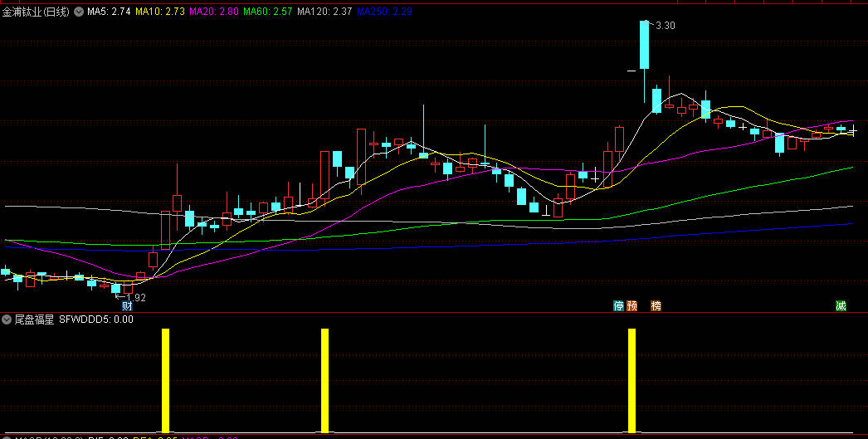
Task: Click the 预 forecast marker icon
Action: pos(631,306)
